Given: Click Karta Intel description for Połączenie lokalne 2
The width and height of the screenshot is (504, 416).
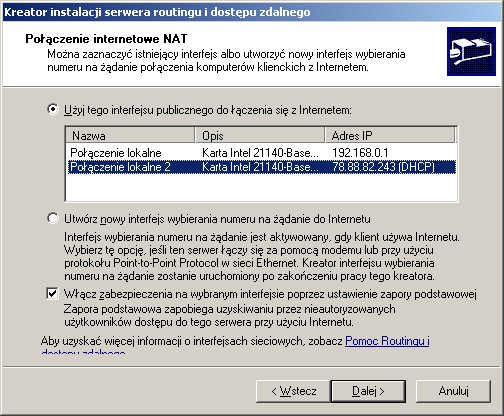Looking at the screenshot, I should click(260, 167).
